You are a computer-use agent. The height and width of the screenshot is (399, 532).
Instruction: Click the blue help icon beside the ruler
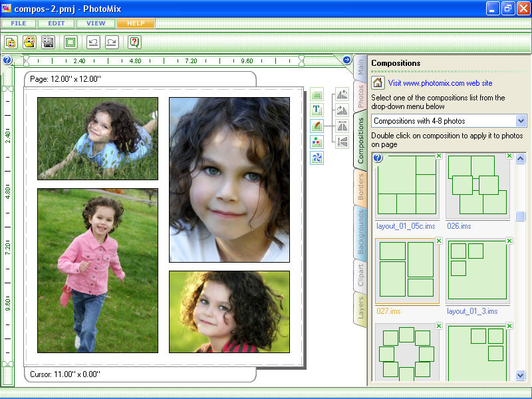[x=7, y=60]
